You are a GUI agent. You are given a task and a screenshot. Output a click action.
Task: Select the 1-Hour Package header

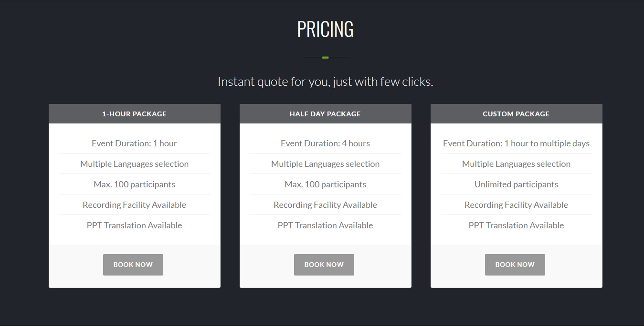coord(134,114)
